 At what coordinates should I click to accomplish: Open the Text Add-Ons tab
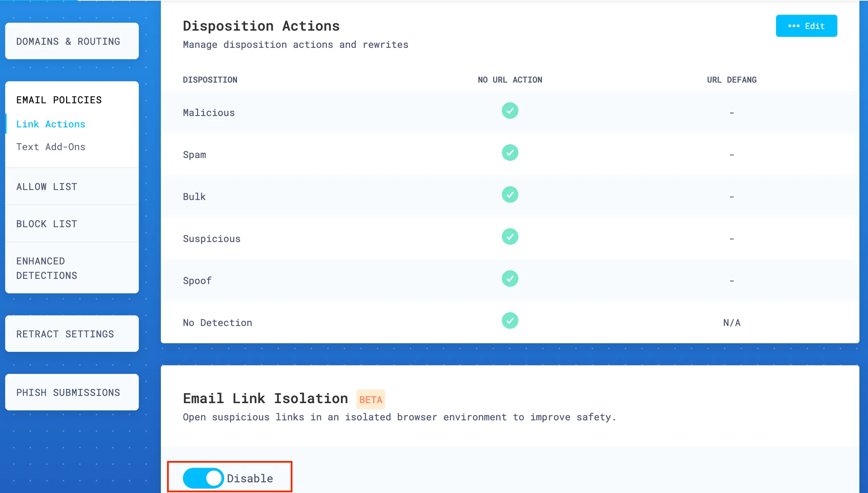click(51, 147)
